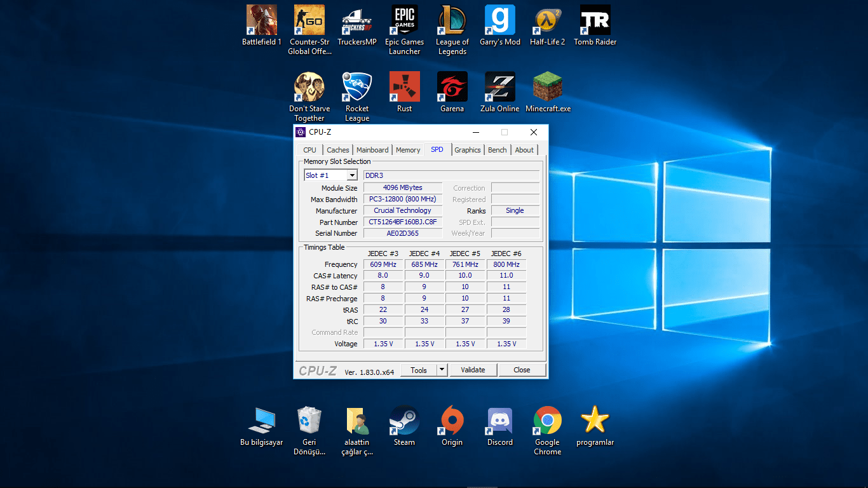Select the Minecraft.exe icon
Image resolution: width=868 pixels, height=488 pixels.
pyautogui.click(x=548, y=87)
